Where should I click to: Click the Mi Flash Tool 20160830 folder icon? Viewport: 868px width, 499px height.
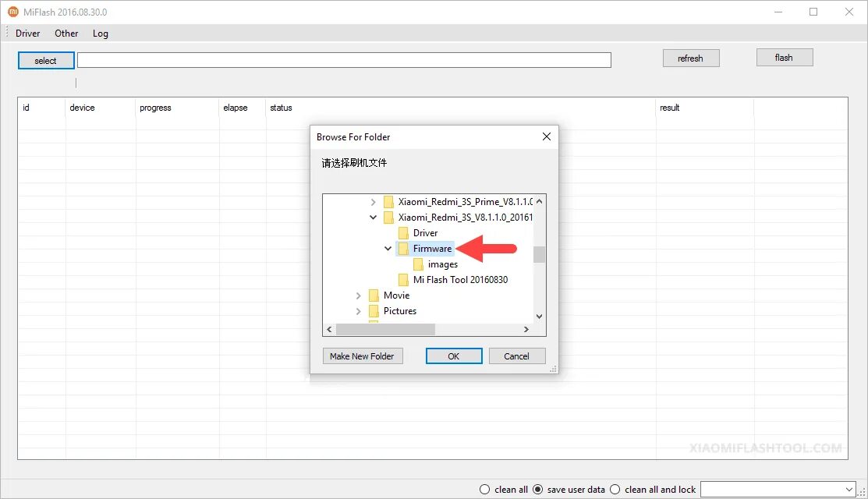coord(403,280)
